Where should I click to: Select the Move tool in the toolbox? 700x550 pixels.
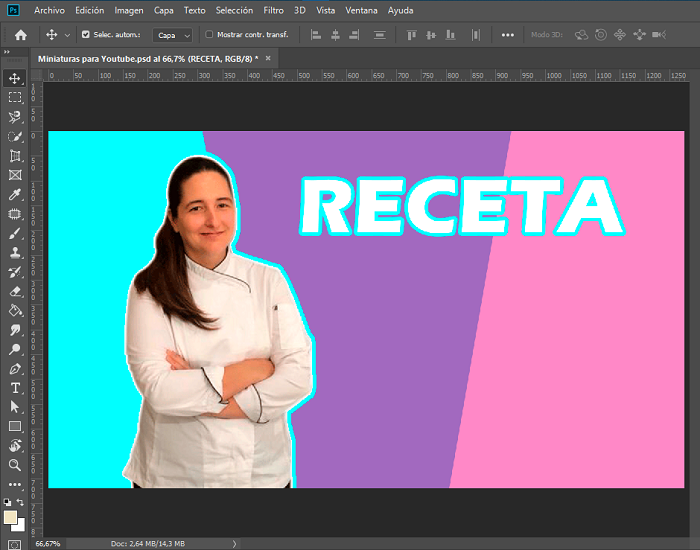(x=15, y=79)
